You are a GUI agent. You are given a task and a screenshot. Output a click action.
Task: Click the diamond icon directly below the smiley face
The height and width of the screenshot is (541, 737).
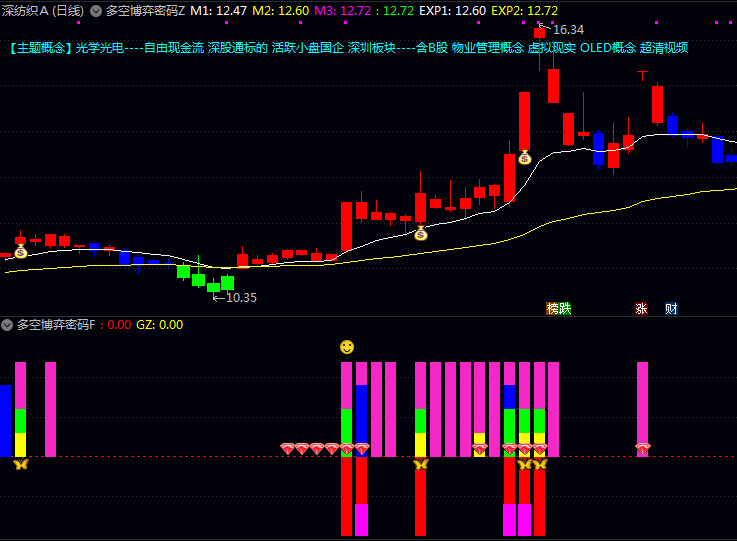(x=347, y=449)
